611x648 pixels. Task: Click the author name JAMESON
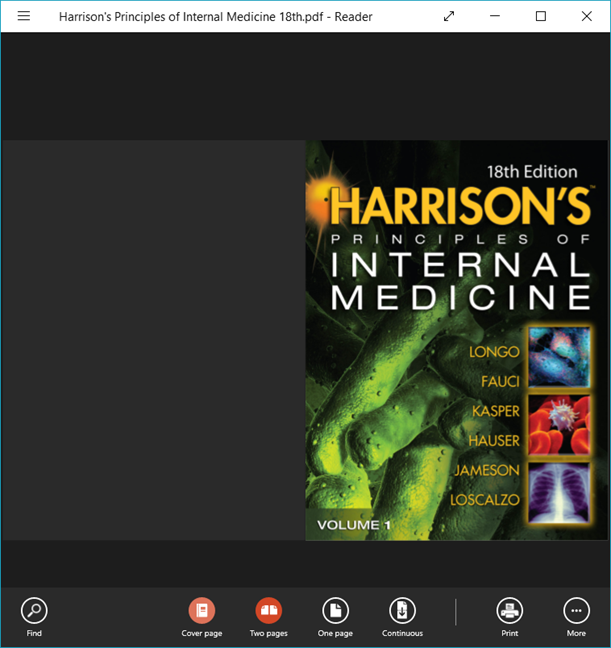pyautogui.click(x=487, y=470)
